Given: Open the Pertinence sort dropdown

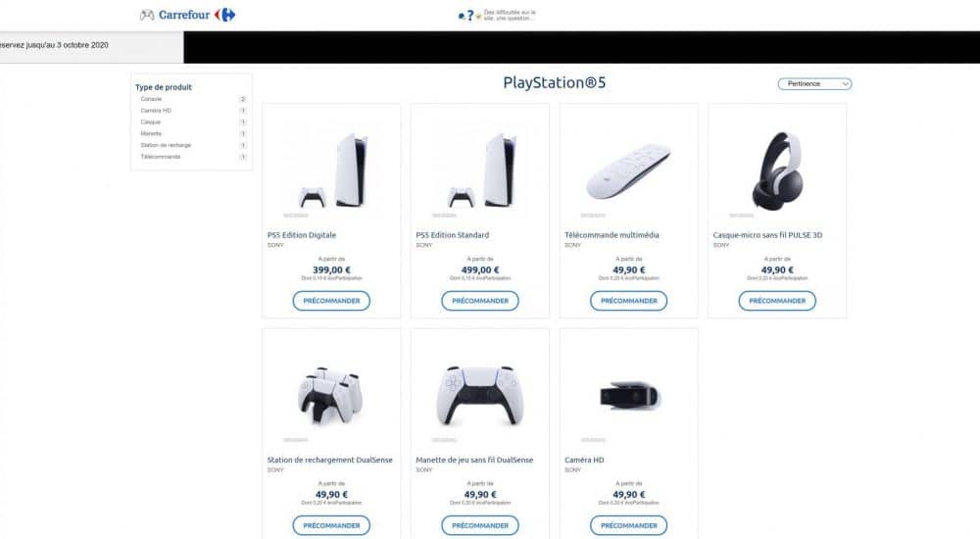Looking at the screenshot, I should pyautogui.click(x=814, y=83).
